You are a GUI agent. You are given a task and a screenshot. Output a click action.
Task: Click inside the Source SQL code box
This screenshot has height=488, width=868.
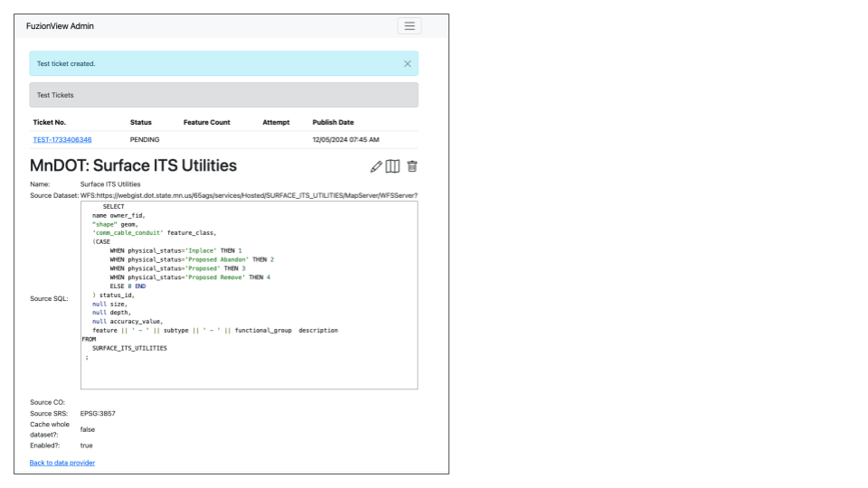[x=250, y=295]
